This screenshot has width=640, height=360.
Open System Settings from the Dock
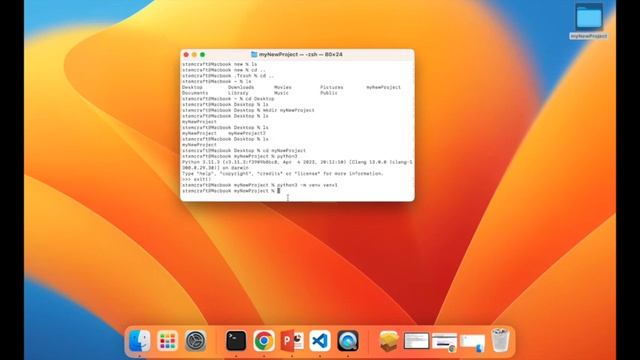pyautogui.click(x=196, y=340)
